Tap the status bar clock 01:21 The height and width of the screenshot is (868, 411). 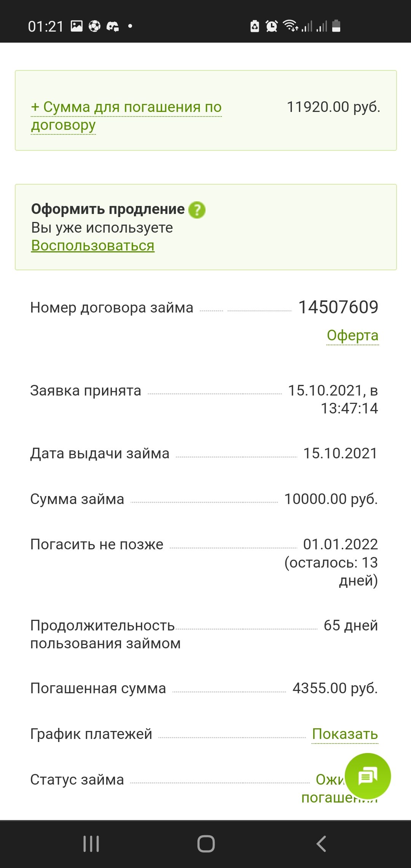pyautogui.click(x=46, y=27)
